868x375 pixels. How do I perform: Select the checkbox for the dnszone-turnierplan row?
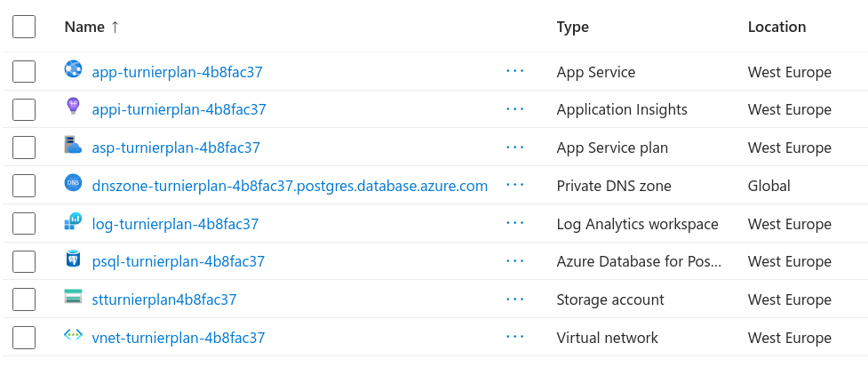24,185
